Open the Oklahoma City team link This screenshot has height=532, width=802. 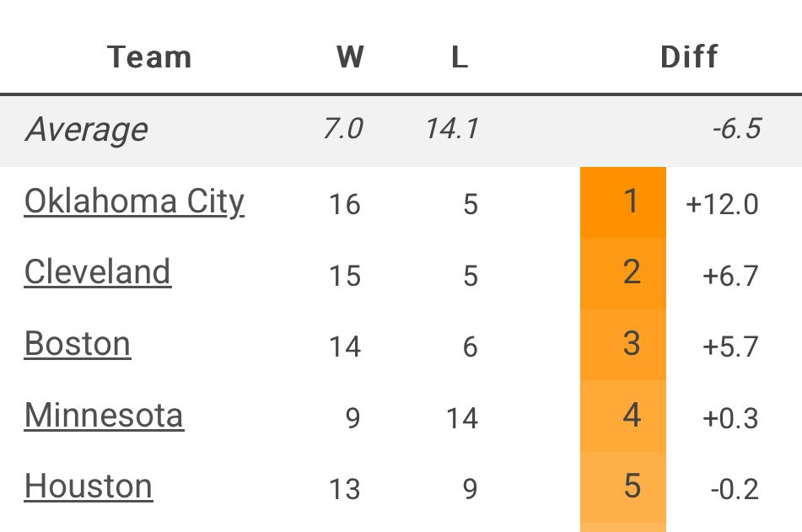[134, 202]
